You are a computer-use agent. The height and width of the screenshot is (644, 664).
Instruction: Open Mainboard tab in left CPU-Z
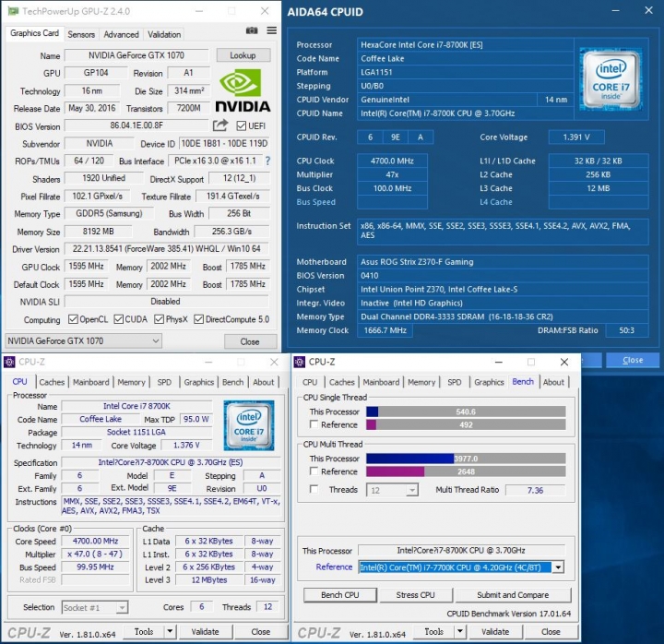(x=91, y=382)
